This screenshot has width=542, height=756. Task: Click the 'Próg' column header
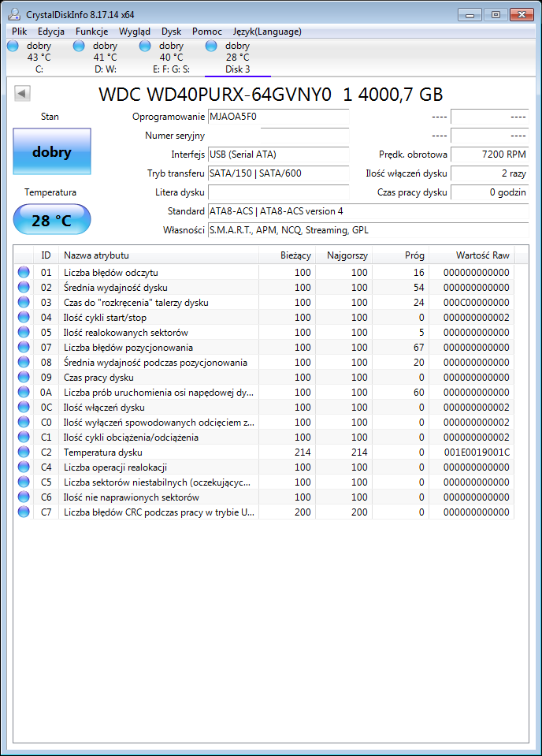[x=401, y=255]
